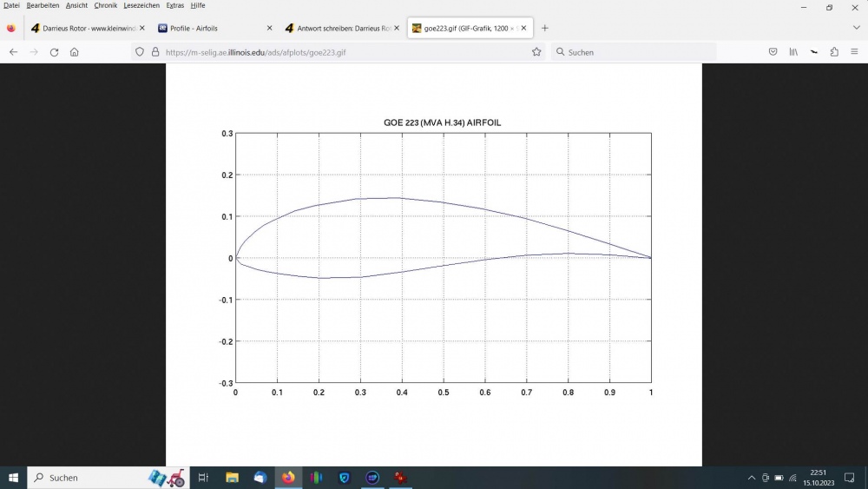Reload the current page
The image size is (868, 489).
tap(54, 52)
